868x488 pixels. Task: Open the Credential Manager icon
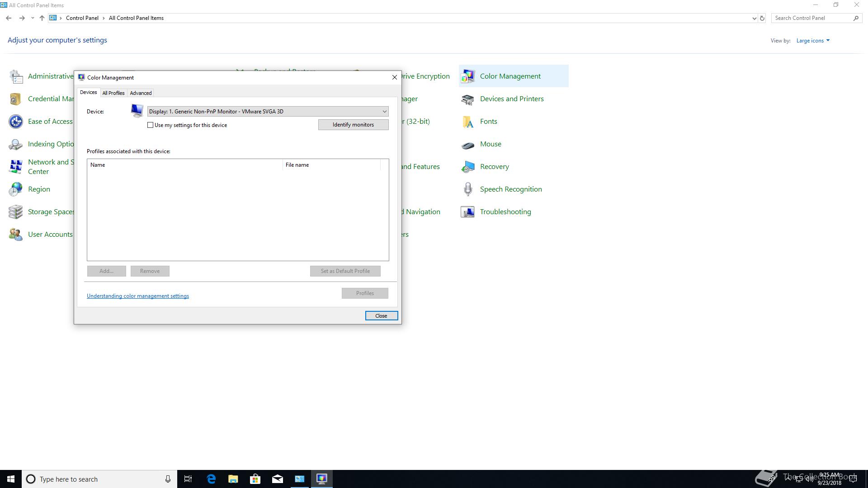click(16, 99)
